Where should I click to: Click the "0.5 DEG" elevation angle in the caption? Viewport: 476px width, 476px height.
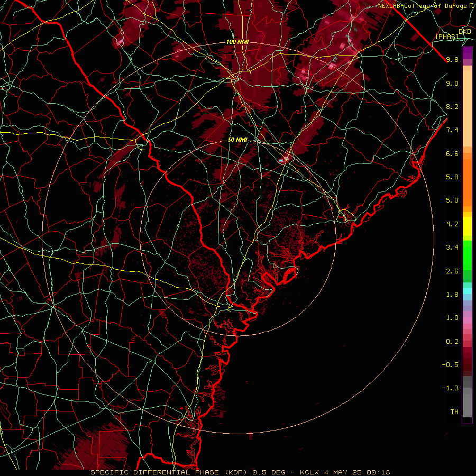click(x=269, y=472)
